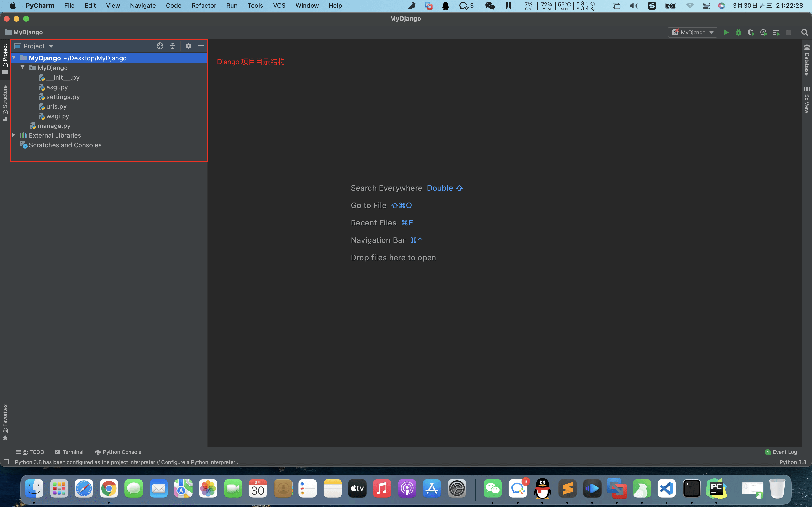Open the Refactor menu
This screenshot has width=812, height=507.
[203, 6]
